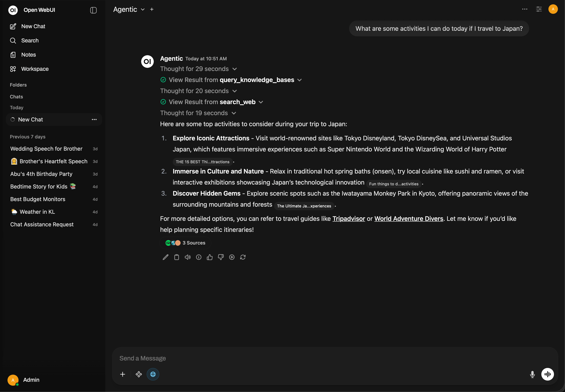Open the New Chat composer
Screen dimensions: 565x392
33,26
